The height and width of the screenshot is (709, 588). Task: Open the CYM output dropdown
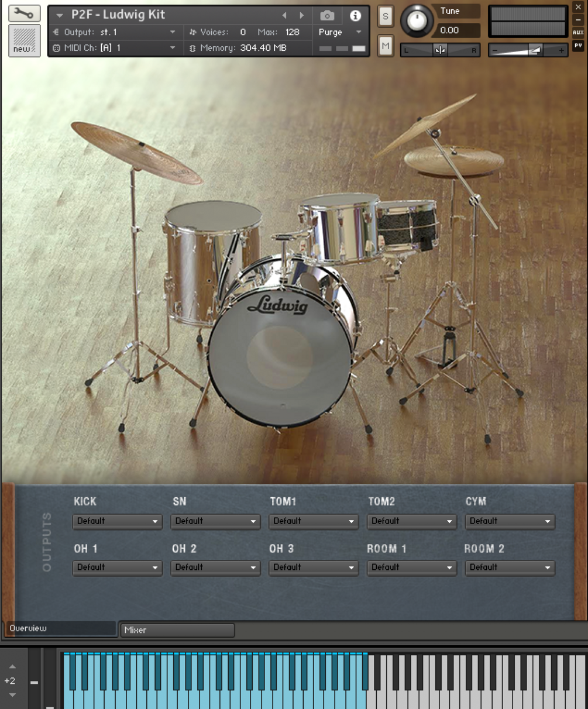pos(510,521)
